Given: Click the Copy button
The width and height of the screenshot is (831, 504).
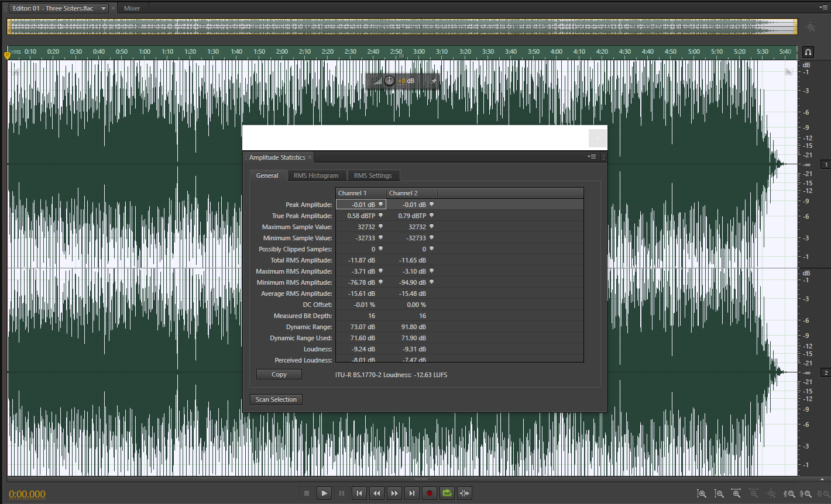Looking at the screenshot, I should tap(279, 374).
